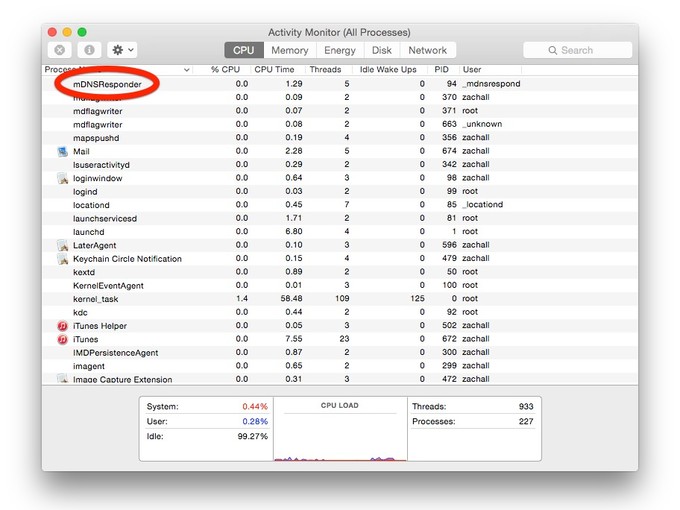This screenshot has width=680, height=510.
Task: Click the _mdnsrespond user cell
Action: pos(491,84)
